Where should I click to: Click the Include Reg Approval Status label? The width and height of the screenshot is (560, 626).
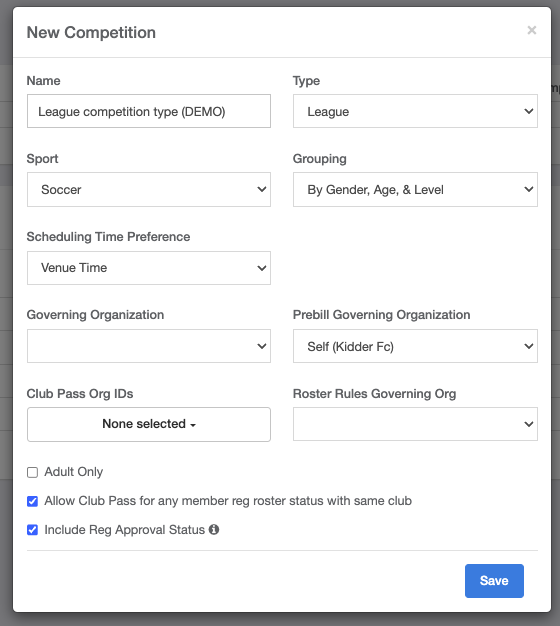point(125,530)
